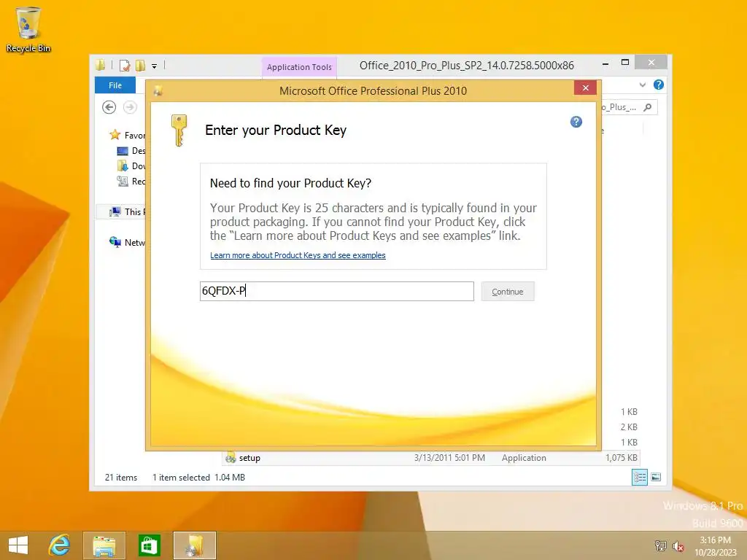
Task: Click the Properties quick access icon
Action: click(125, 65)
